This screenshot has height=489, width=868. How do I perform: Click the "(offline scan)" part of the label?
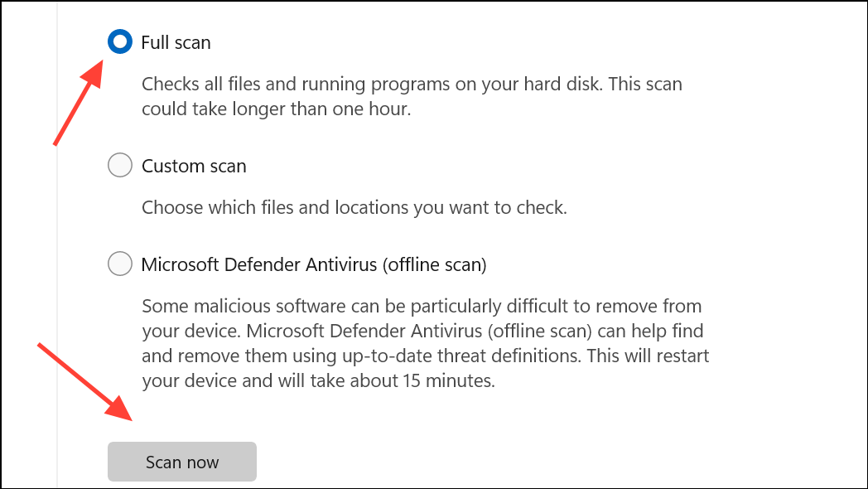(x=435, y=264)
